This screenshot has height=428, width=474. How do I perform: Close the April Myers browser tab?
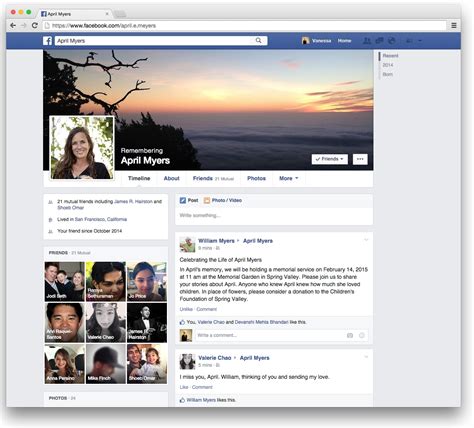point(107,14)
